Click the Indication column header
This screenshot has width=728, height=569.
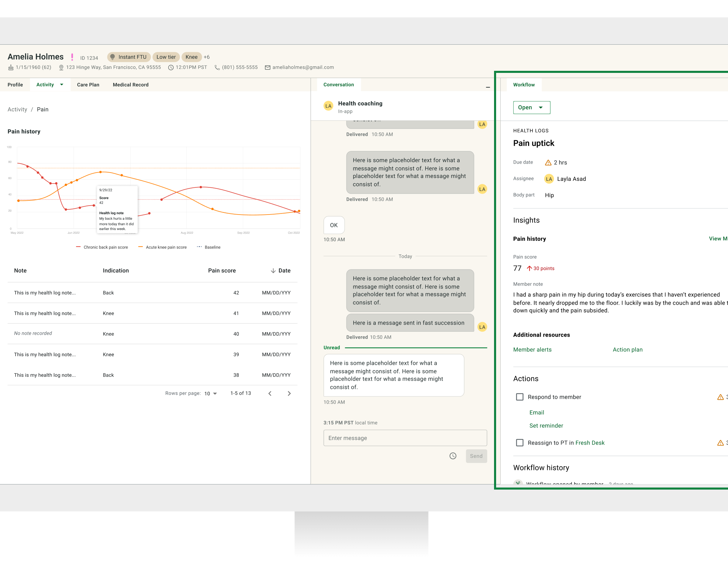coord(116,271)
